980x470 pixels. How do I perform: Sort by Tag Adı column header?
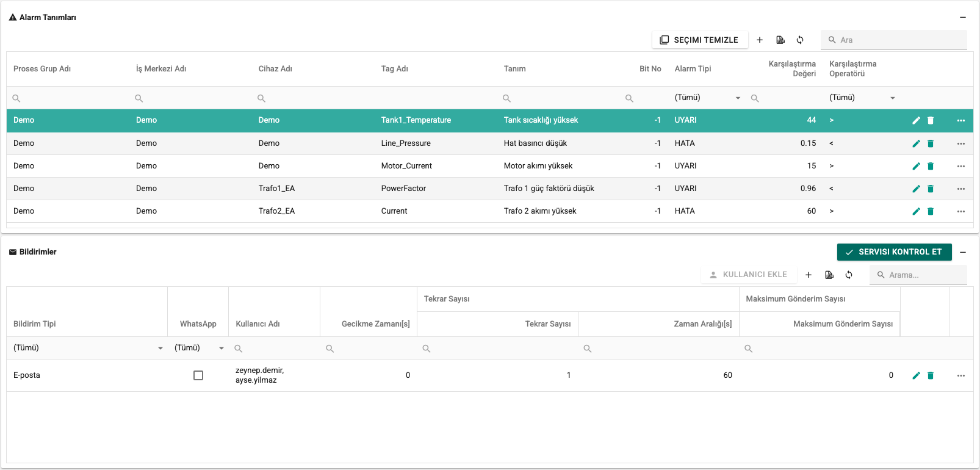394,69
